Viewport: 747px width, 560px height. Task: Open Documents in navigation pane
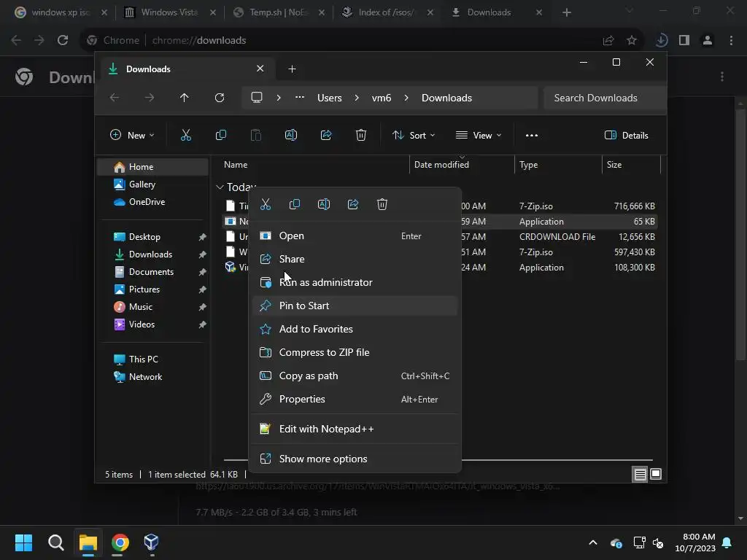153,272
